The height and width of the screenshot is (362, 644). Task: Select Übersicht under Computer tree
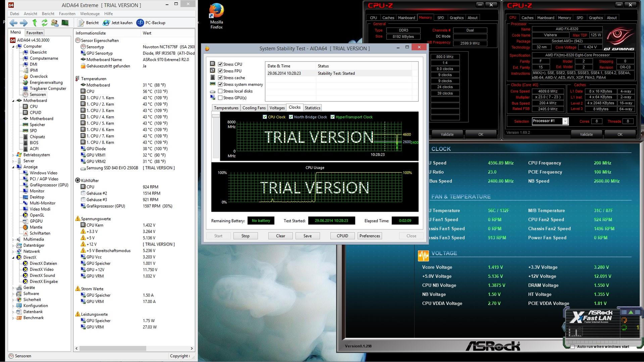(38, 52)
